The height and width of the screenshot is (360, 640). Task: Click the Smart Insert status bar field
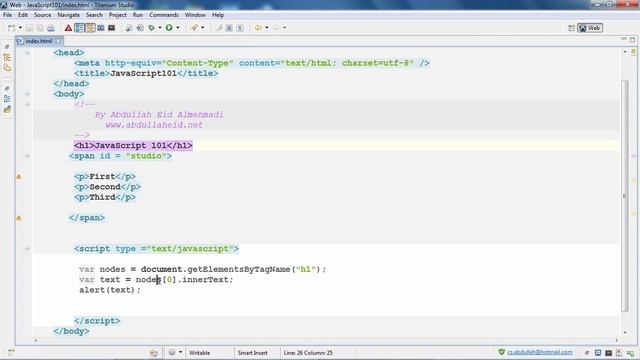252,353
